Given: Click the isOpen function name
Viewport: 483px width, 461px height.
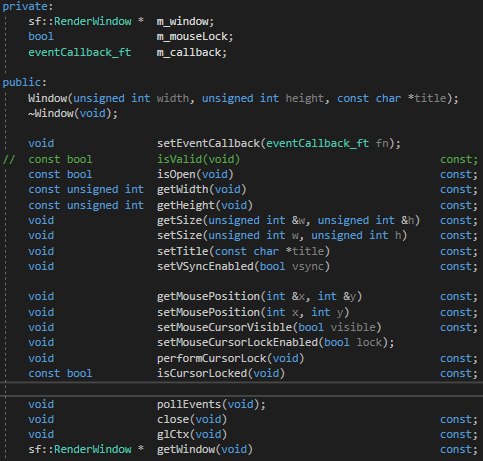Looking at the screenshot, I should pyautogui.click(x=176, y=174).
